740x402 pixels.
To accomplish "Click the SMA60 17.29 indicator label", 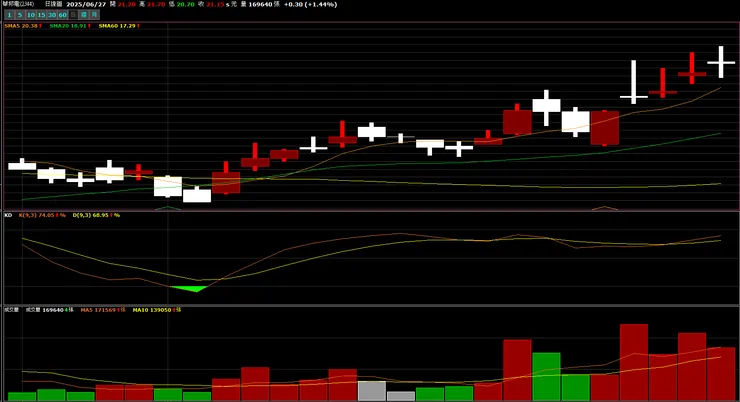I will coord(119,26).
